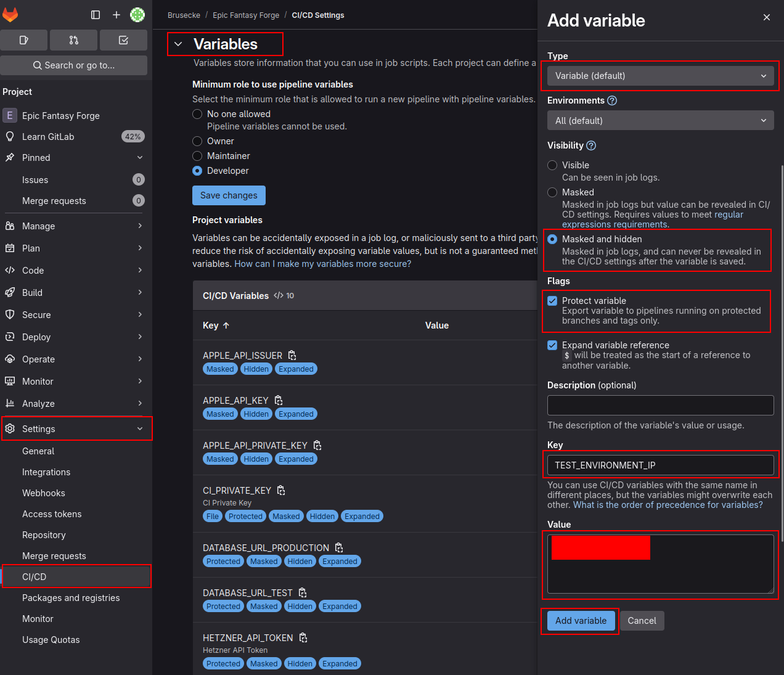Click the Description input field

[x=661, y=405]
